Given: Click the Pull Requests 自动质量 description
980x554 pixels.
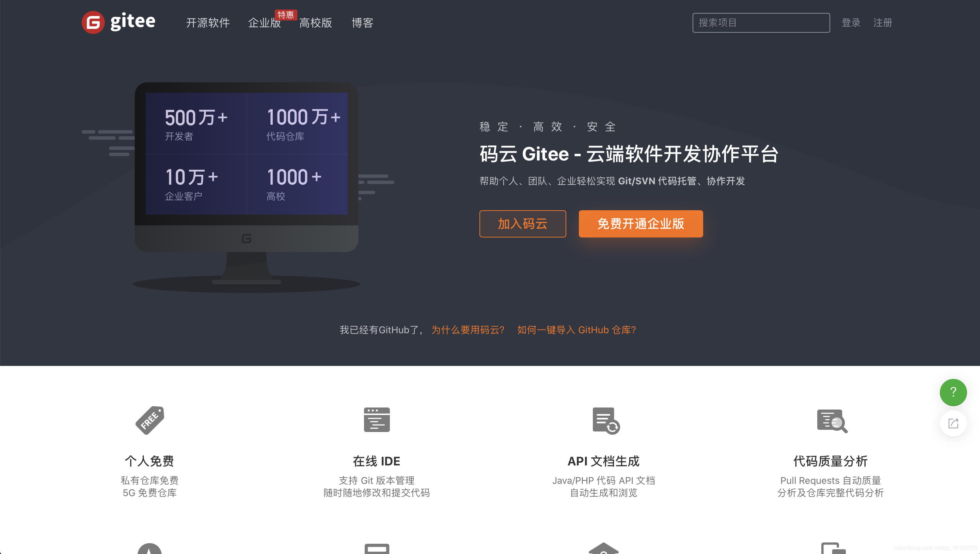Looking at the screenshot, I should pos(831,480).
